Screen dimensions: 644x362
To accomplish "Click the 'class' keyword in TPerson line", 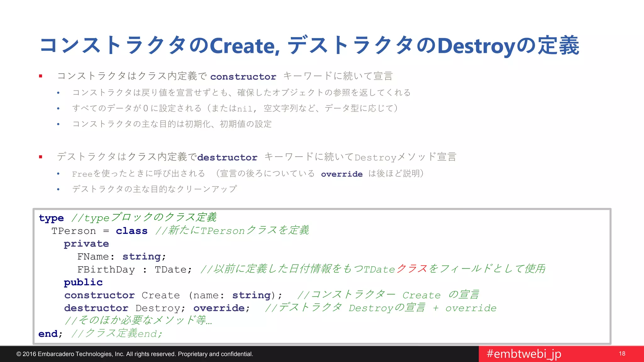I will [x=131, y=231].
